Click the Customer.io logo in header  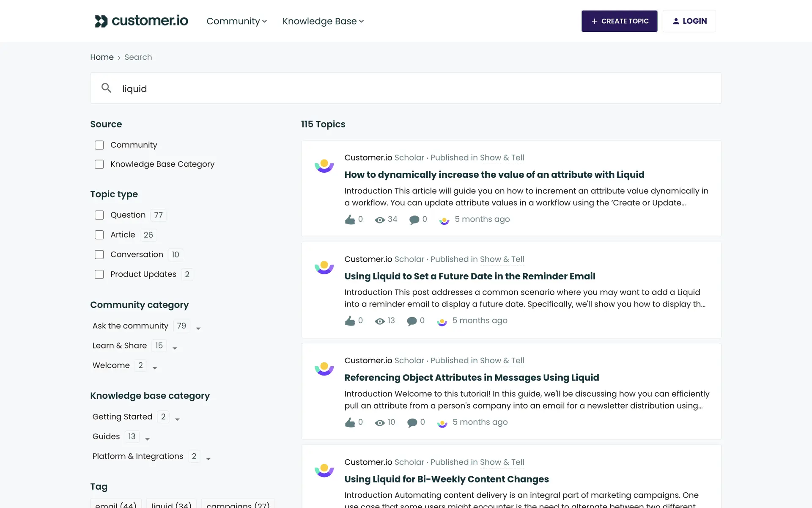pyautogui.click(x=141, y=21)
